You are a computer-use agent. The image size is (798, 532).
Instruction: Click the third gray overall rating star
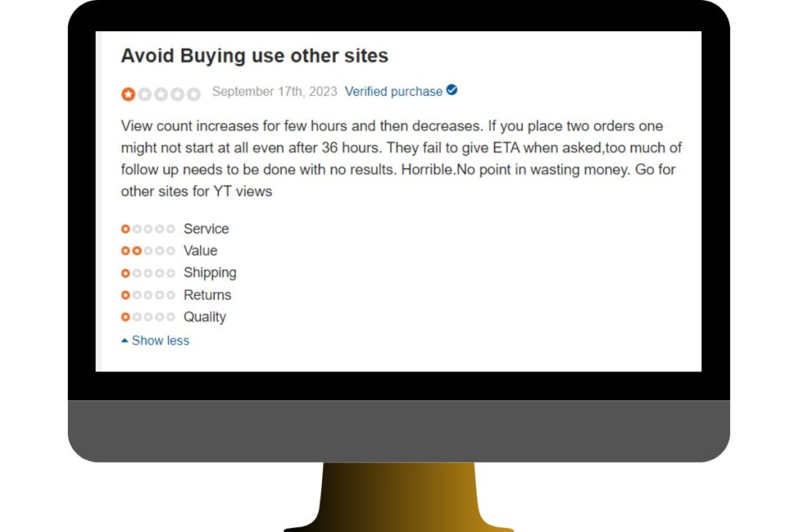coord(161,94)
